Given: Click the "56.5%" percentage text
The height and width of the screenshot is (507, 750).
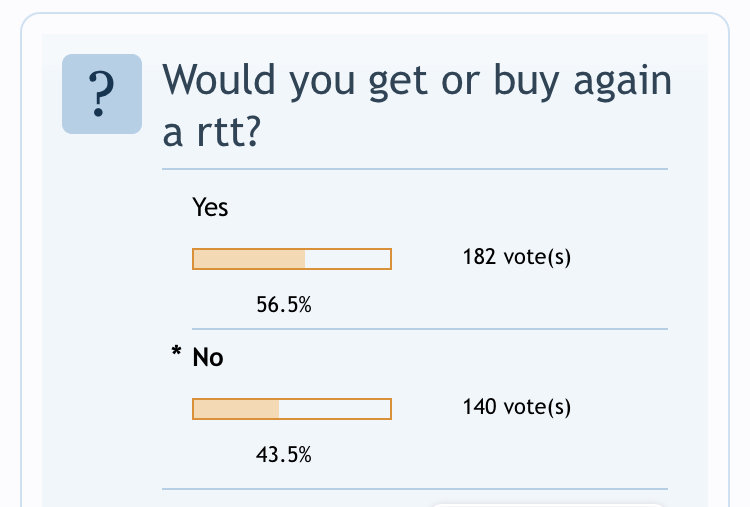Looking at the screenshot, I should tap(284, 305).
